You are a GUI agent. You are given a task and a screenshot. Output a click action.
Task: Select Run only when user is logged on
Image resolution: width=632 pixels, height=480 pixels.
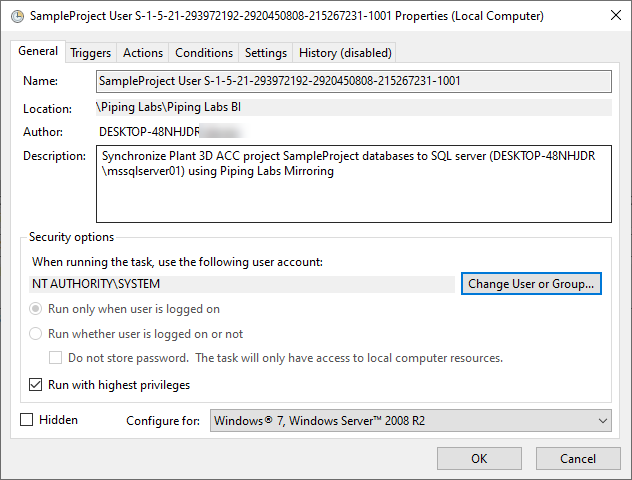click(36, 310)
